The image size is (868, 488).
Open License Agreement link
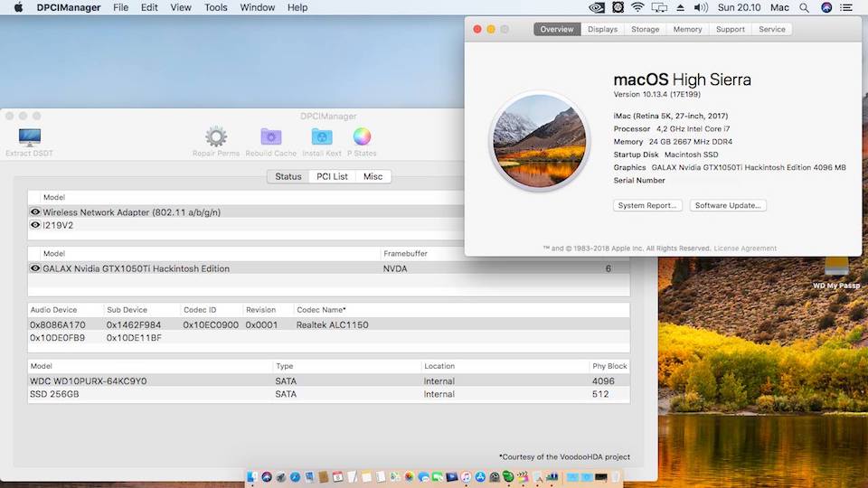[745, 249]
